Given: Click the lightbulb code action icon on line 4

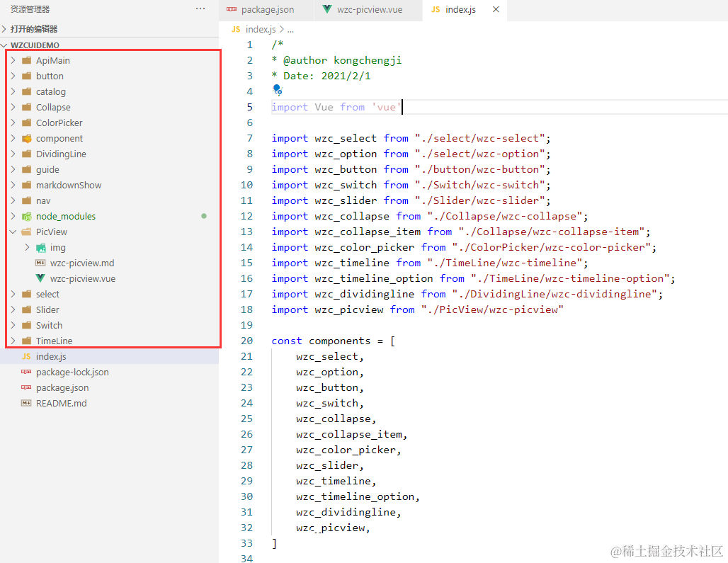Looking at the screenshot, I should (x=277, y=89).
